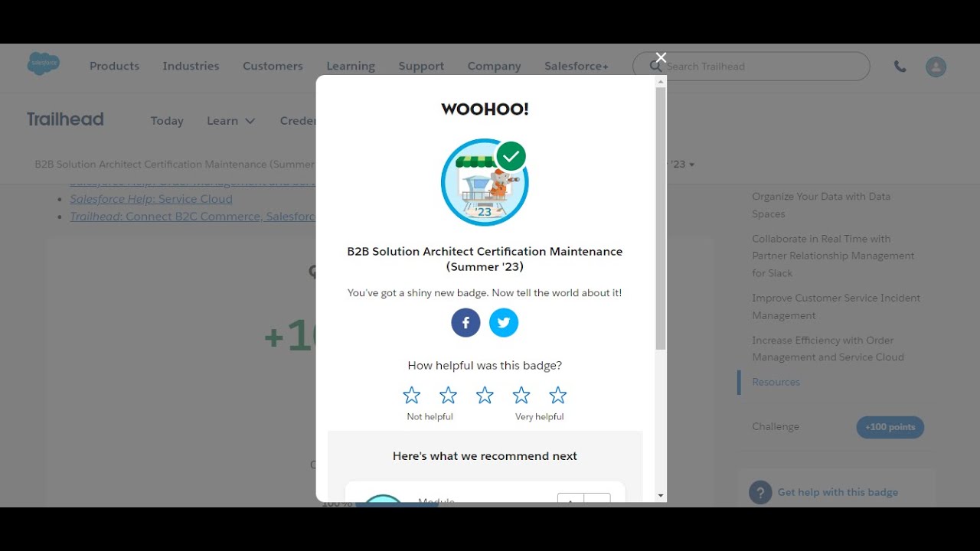Select Resources in the sidebar
This screenshot has height=551, width=980.
click(x=776, y=382)
